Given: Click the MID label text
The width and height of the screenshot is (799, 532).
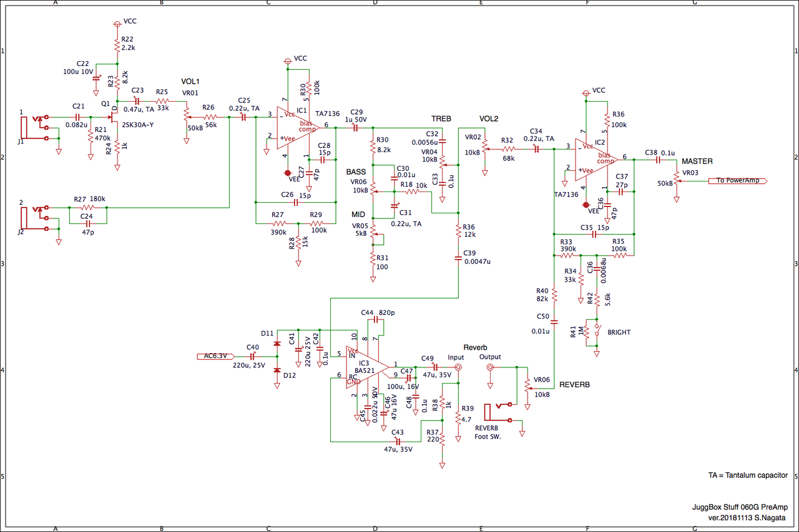Looking at the screenshot, I should (x=358, y=215).
